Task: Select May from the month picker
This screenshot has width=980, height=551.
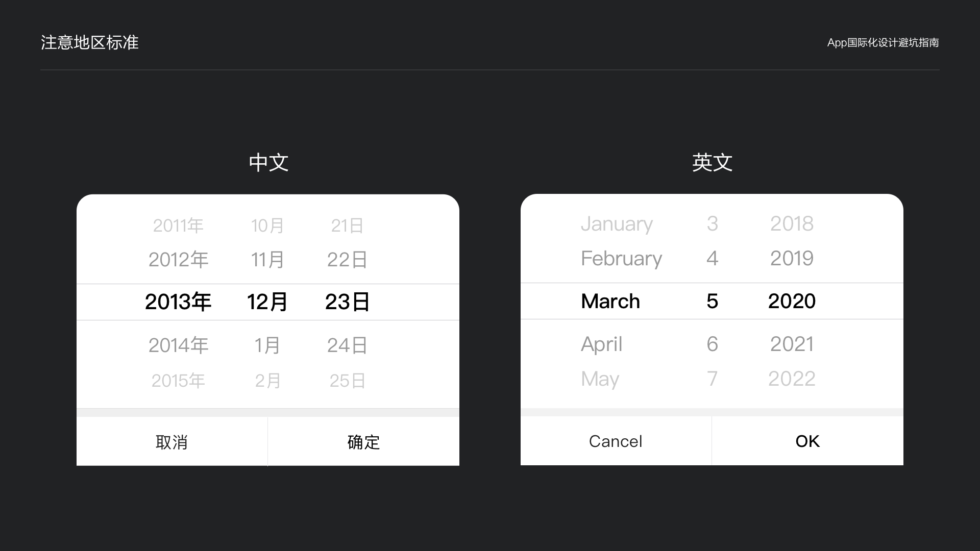Action: click(600, 379)
